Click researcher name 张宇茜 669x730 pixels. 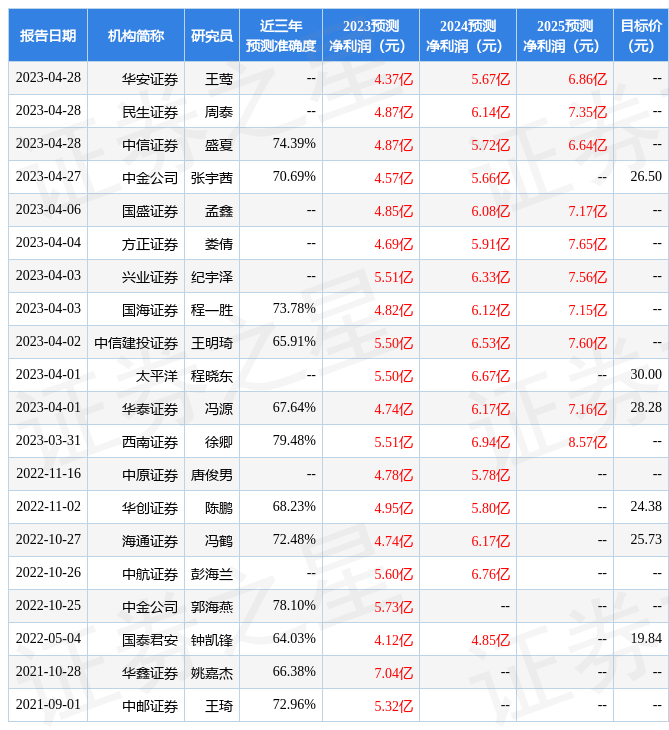212,178
